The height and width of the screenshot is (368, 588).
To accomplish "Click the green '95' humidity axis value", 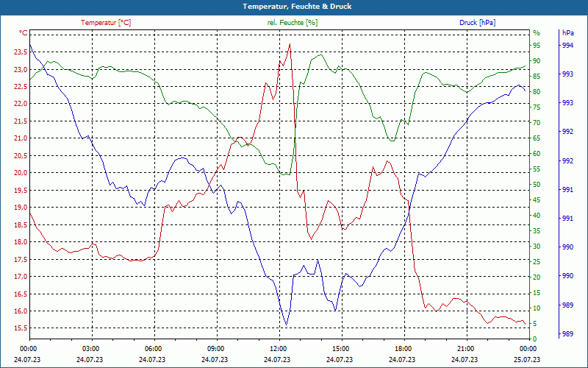I will pos(537,46).
